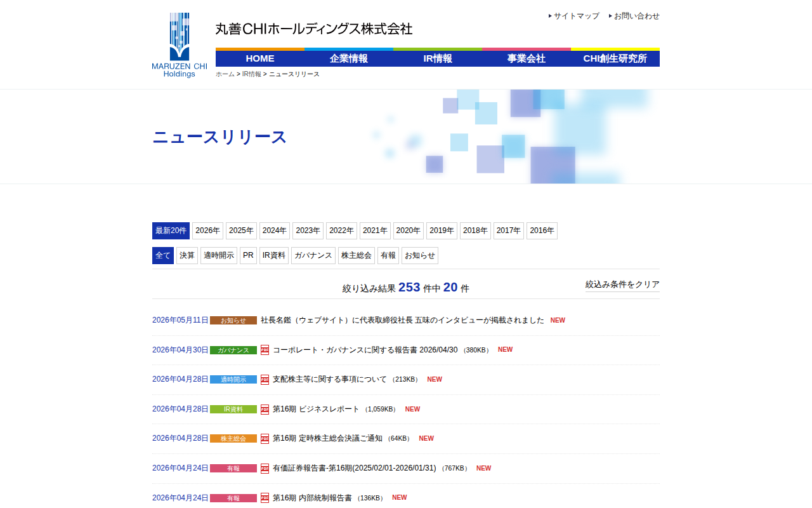Screen dimensions: 812x508
Task: Open PDF icon for 第16期 ビジネスレポート
Action: 265,409
